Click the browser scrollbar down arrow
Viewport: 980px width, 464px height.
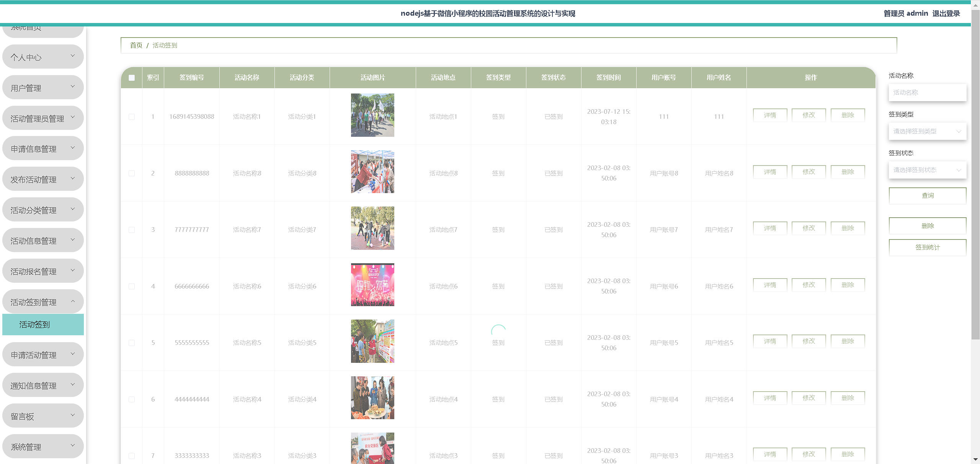(x=975, y=459)
